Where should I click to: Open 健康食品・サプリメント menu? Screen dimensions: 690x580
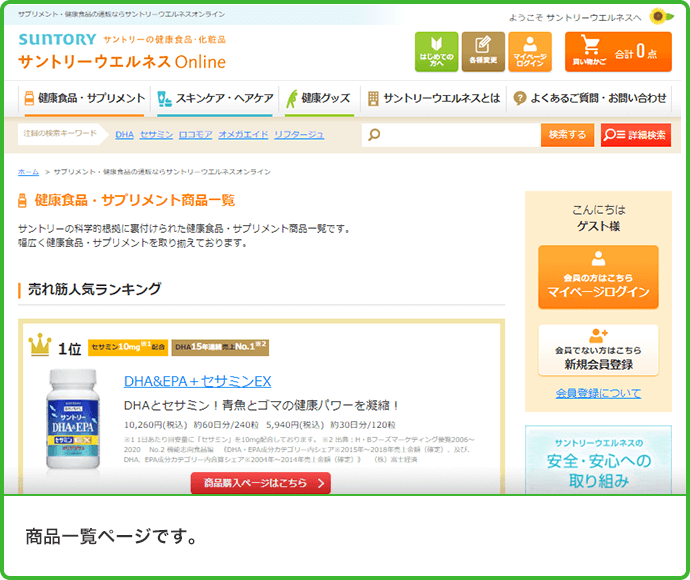pos(84,98)
